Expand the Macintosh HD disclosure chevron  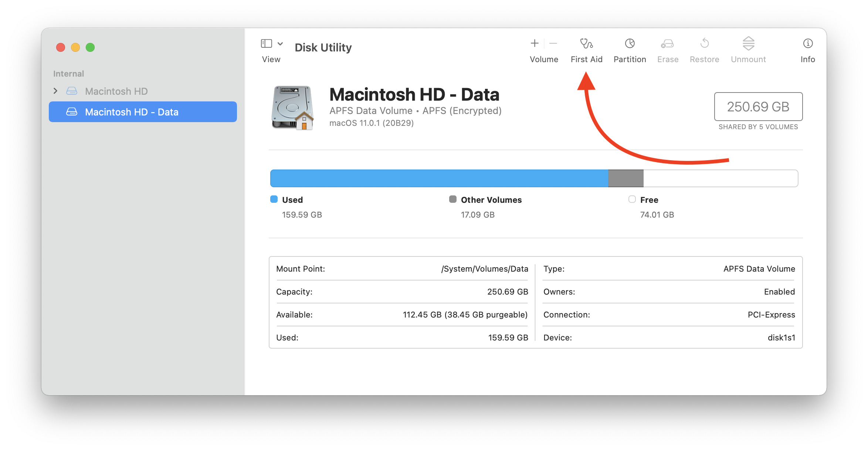click(55, 91)
